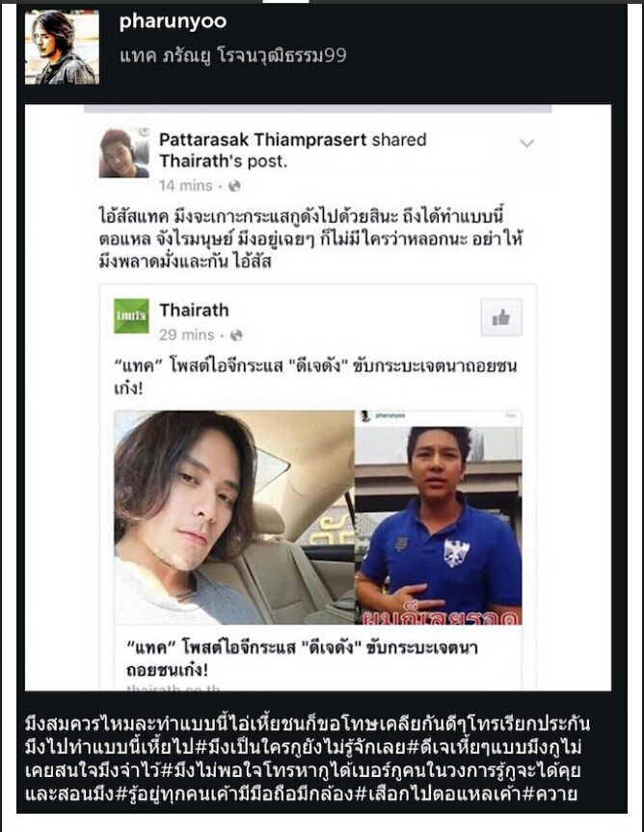Expand the post options chevron
The width and height of the screenshot is (644, 832).
pos(526,144)
